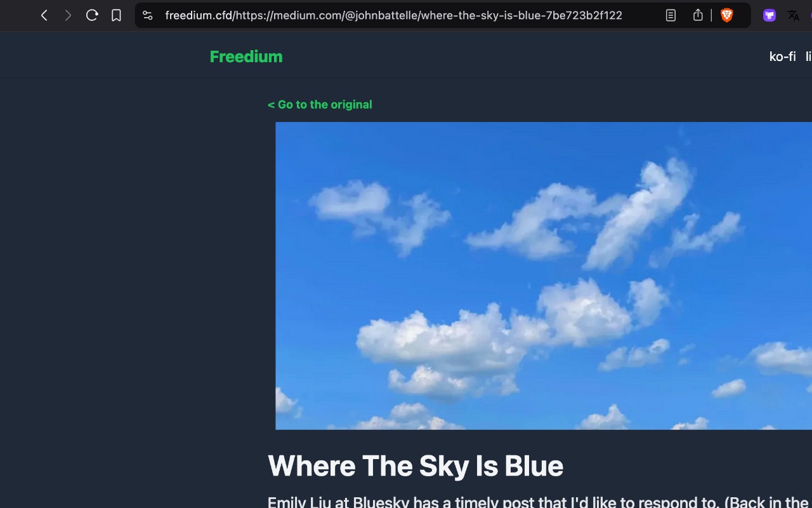Bookmark this page with the bookmark icon
Viewport: 812px width, 508px height.
pos(116,15)
